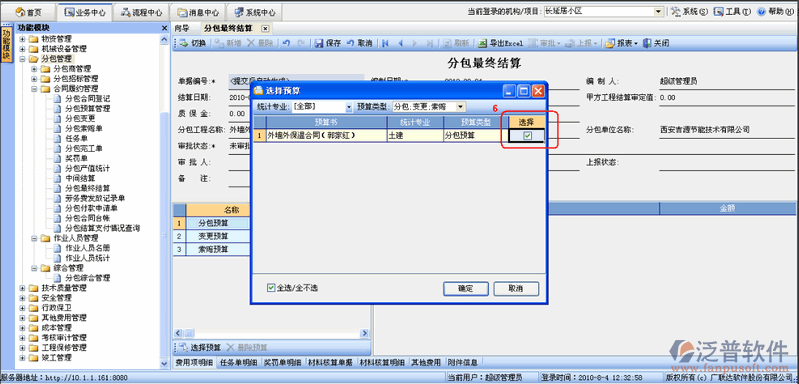This screenshot has width=799, height=384.
Task: Open the 统计专业 dropdown in dialog
Action: pos(349,107)
